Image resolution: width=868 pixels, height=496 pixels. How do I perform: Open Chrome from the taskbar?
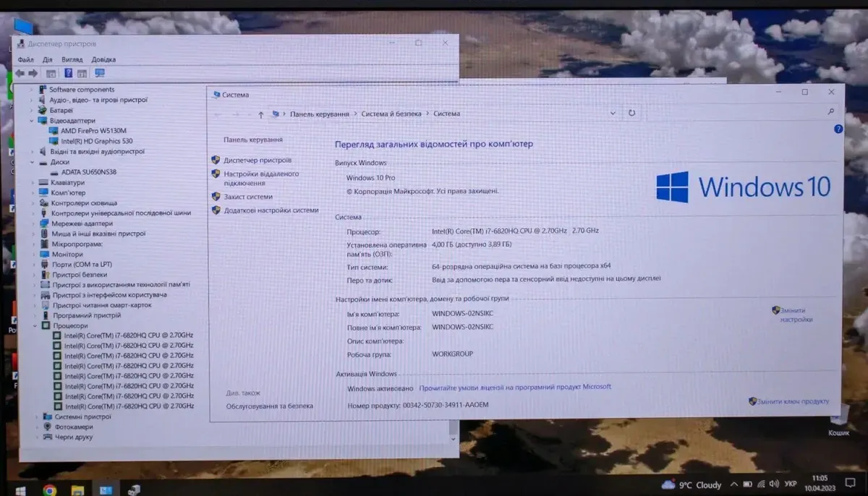49,489
